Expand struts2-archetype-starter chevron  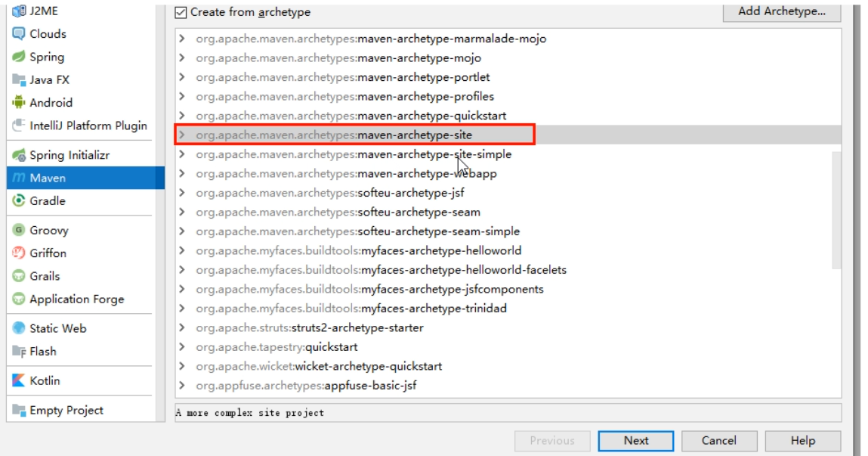point(181,327)
